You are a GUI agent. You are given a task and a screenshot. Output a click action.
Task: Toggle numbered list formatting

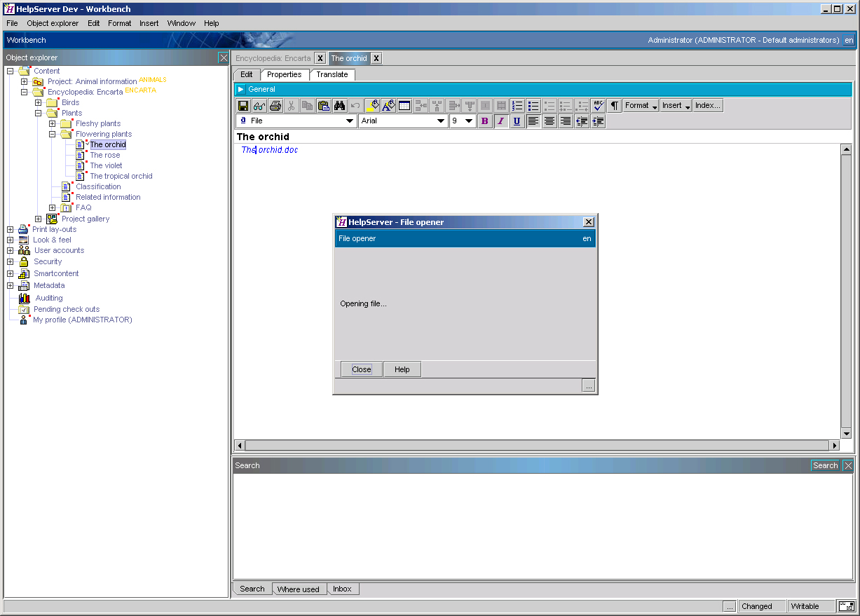point(517,106)
